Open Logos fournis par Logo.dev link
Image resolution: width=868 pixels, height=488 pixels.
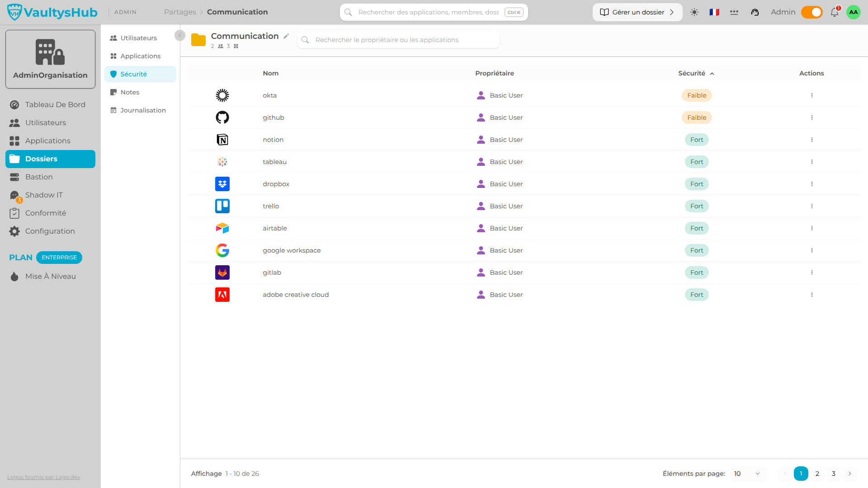43,477
